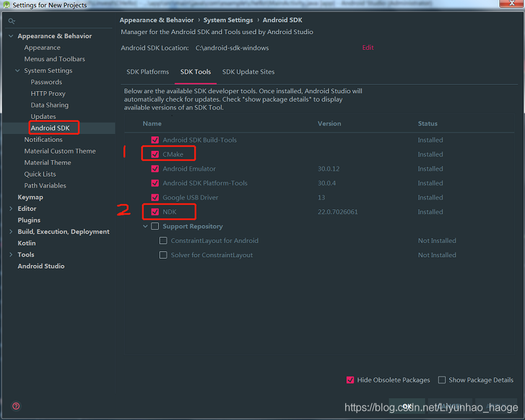Click the Status column header
Screen dimensions: 525x420
pyautogui.click(x=428, y=123)
